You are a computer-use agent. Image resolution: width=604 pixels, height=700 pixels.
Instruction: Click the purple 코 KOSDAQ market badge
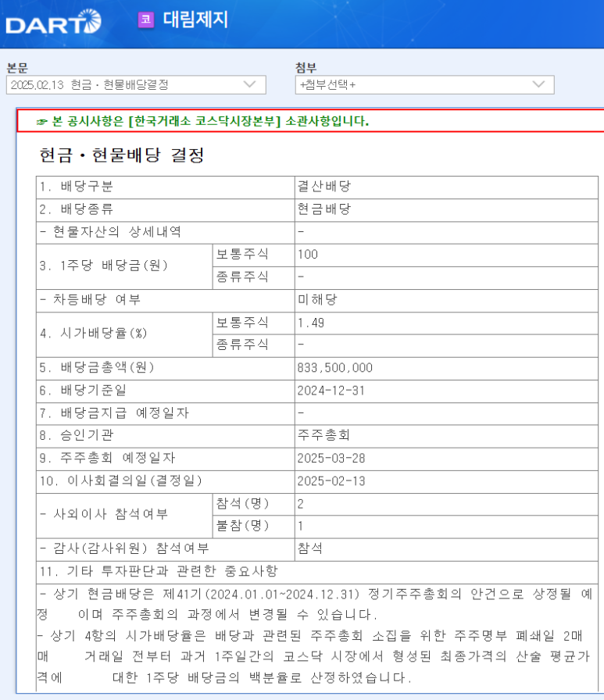[x=146, y=20]
